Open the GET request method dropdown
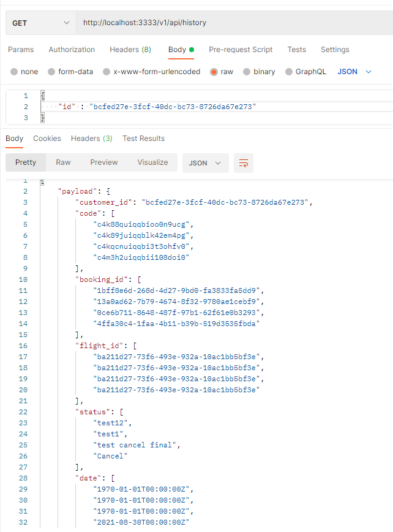Image resolution: width=393 pixels, height=532 pixels. click(x=39, y=23)
